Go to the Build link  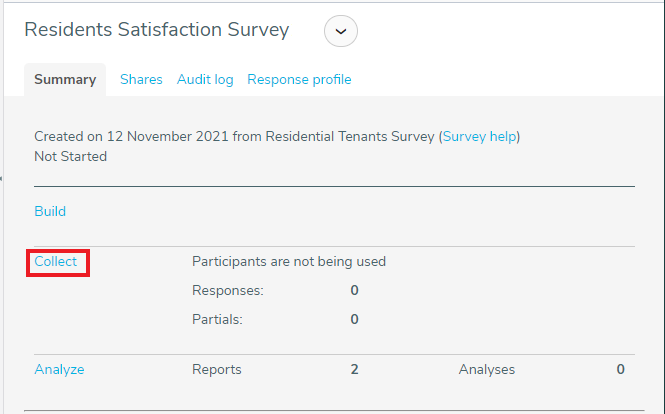50,211
